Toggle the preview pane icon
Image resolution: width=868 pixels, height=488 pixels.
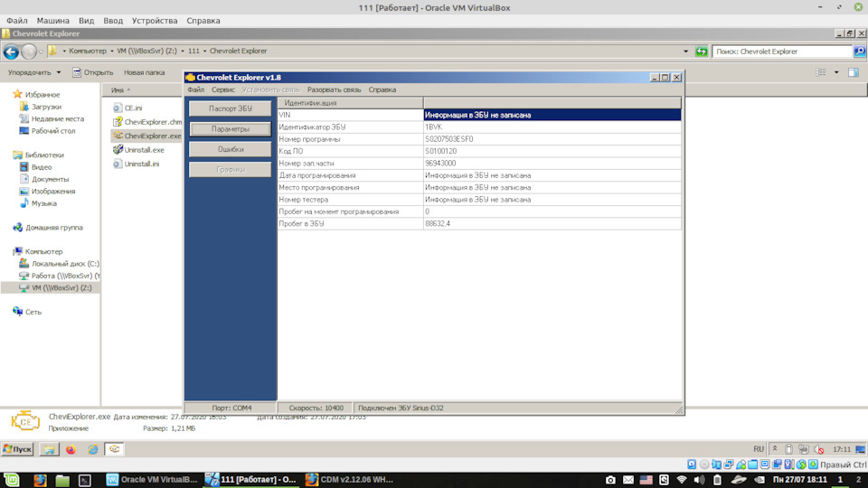tap(854, 72)
